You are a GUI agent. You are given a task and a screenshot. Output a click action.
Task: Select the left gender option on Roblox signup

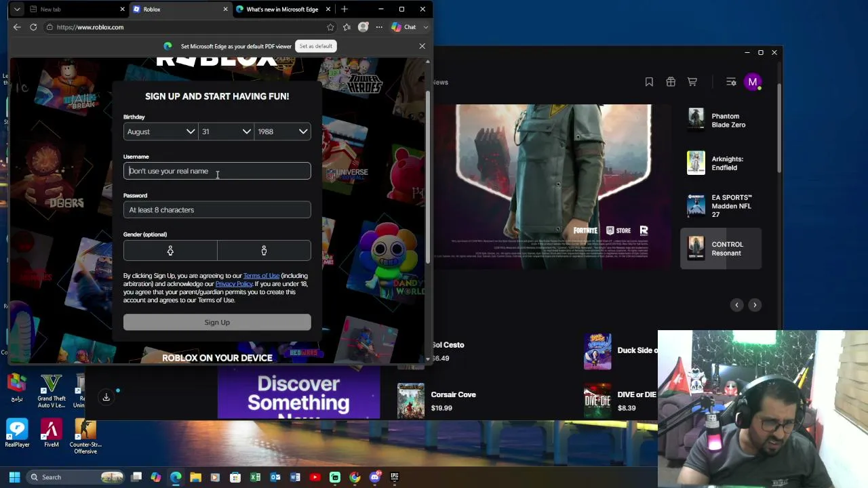pos(170,251)
